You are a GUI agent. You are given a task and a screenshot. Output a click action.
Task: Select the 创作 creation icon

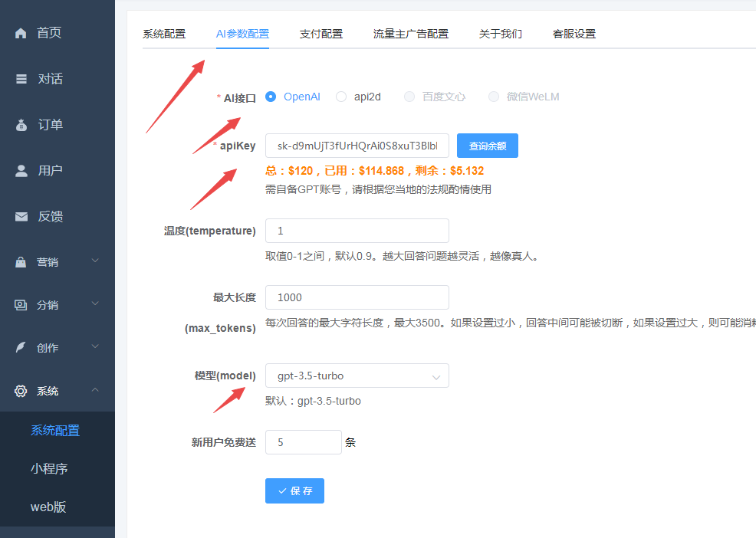[19, 346]
